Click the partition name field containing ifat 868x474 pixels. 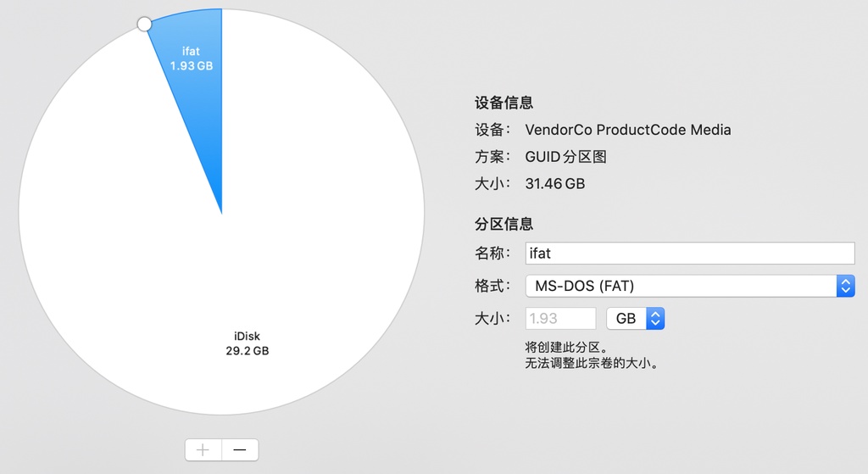pos(689,253)
